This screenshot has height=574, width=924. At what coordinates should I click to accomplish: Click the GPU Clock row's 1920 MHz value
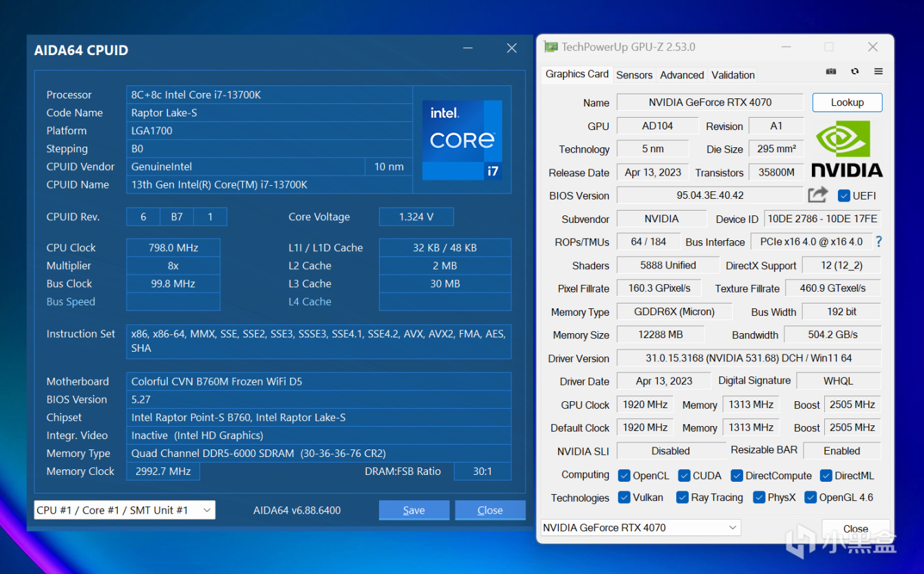coord(645,405)
